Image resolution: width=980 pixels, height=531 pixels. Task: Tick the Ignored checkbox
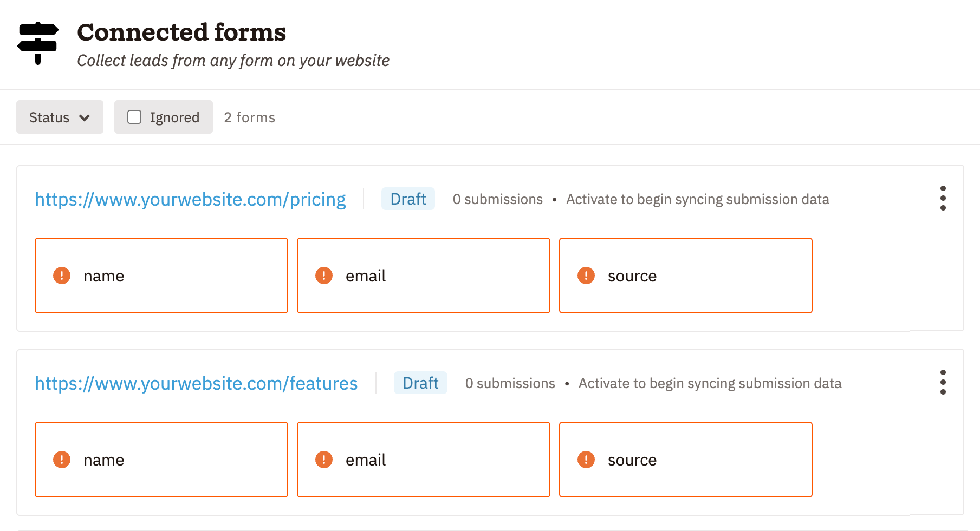click(134, 117)
